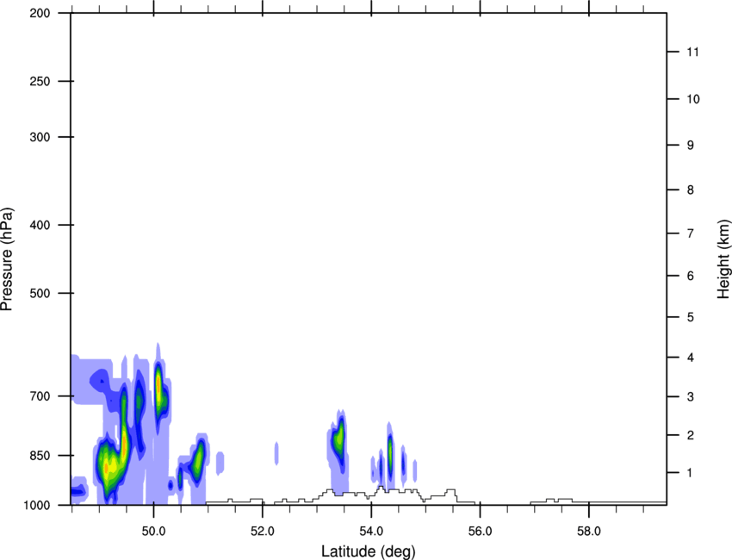Pick the 4 km height label
This screenshot has height=560, width=732.
pyautogui.click(x=691, y=358)
